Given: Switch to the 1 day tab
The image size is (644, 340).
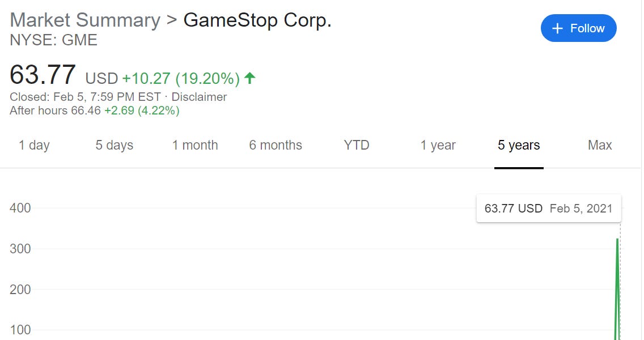Looking at the screenshot, I should [34, 145].
